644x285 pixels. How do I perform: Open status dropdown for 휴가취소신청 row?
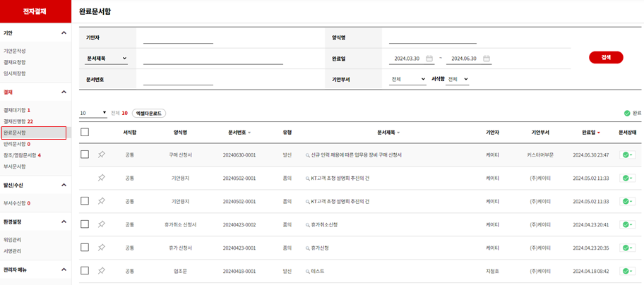(x=627, y=225)
